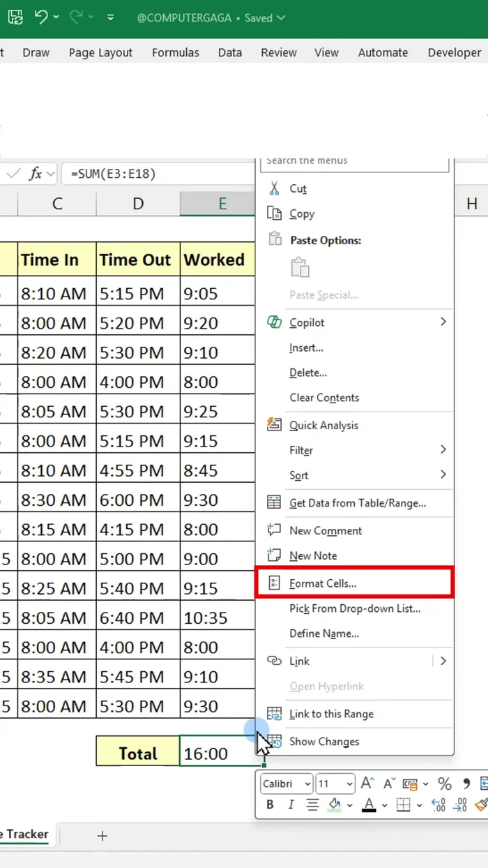The image size is (488, 868).
Task: Select New Comment
Action: pos(355,531)
